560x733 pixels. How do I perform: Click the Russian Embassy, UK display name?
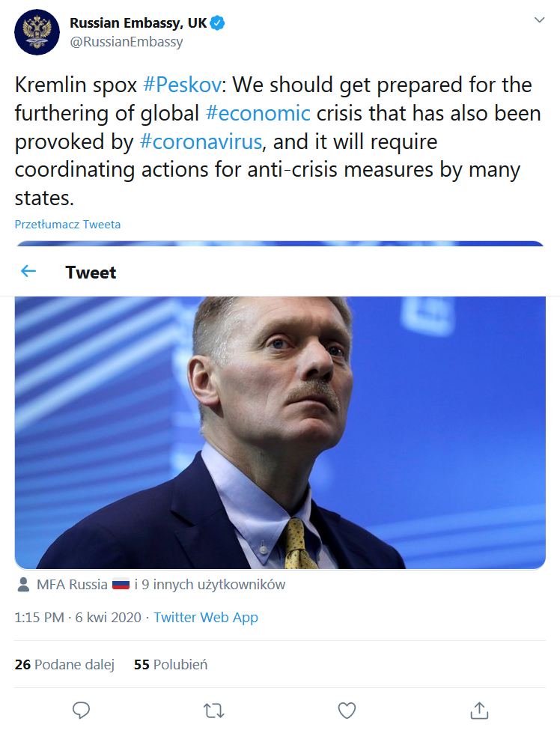138,23
